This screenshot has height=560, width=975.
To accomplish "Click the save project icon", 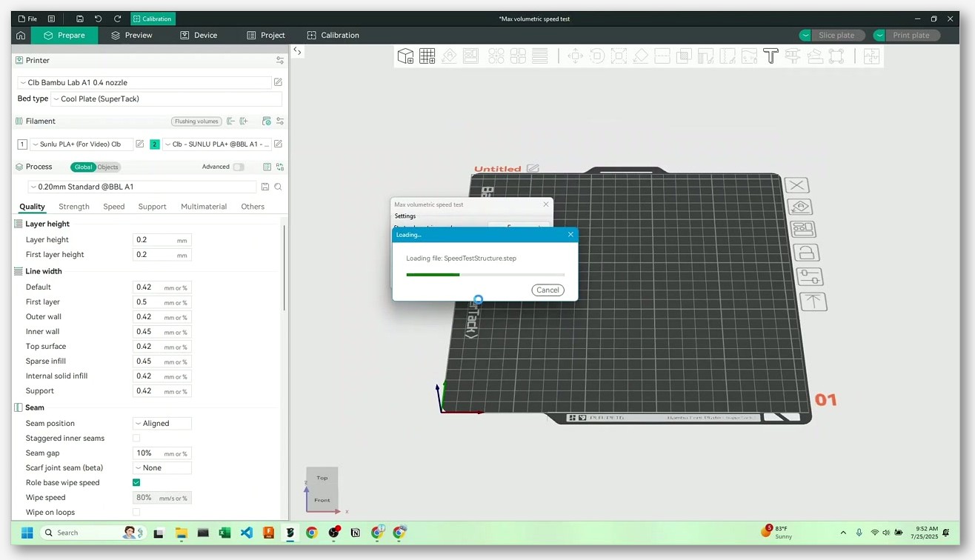I will coord(79,19).
